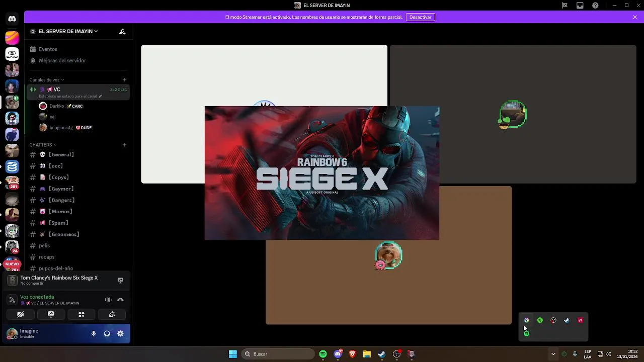Toggle noise suppression waveform icon

click(108, 300)
